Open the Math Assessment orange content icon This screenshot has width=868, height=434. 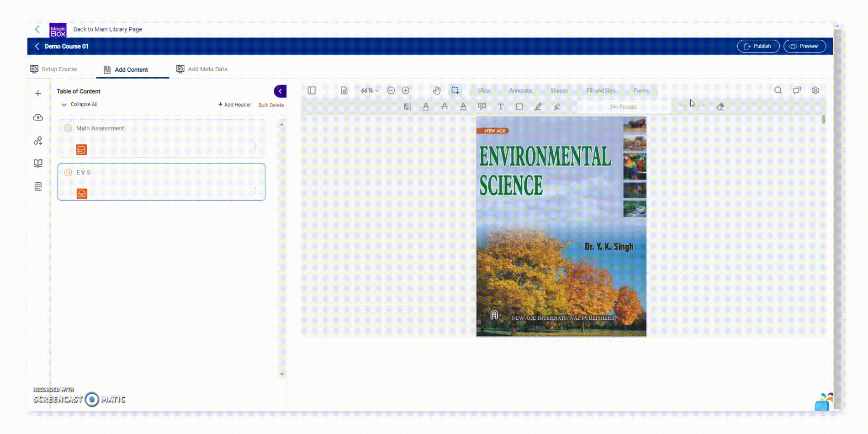tap(81, 150)
